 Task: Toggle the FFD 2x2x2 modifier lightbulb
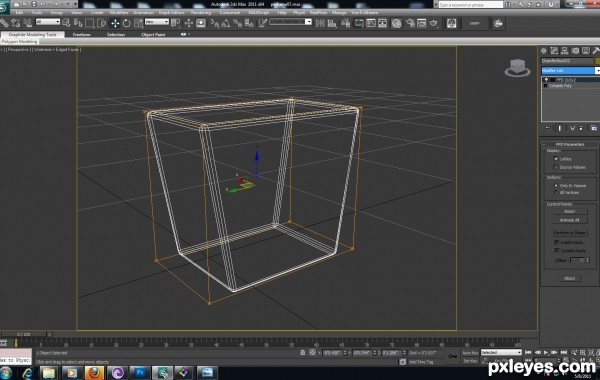pos(546,80)
